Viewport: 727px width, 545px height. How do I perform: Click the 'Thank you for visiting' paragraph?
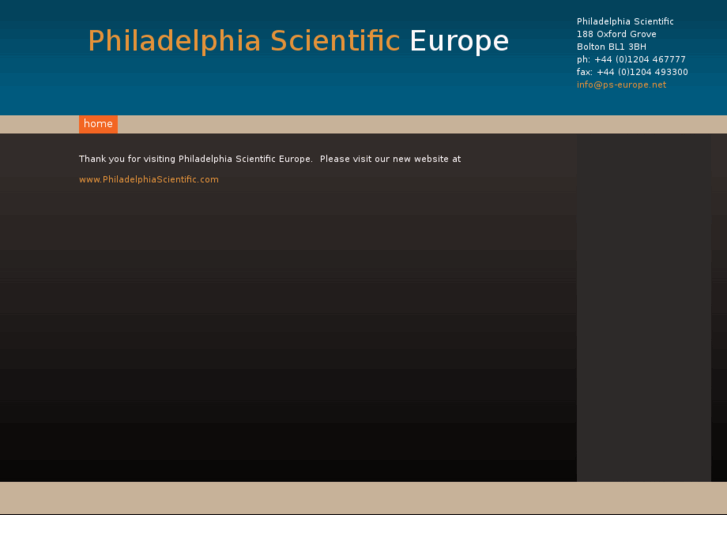(270, 159)
